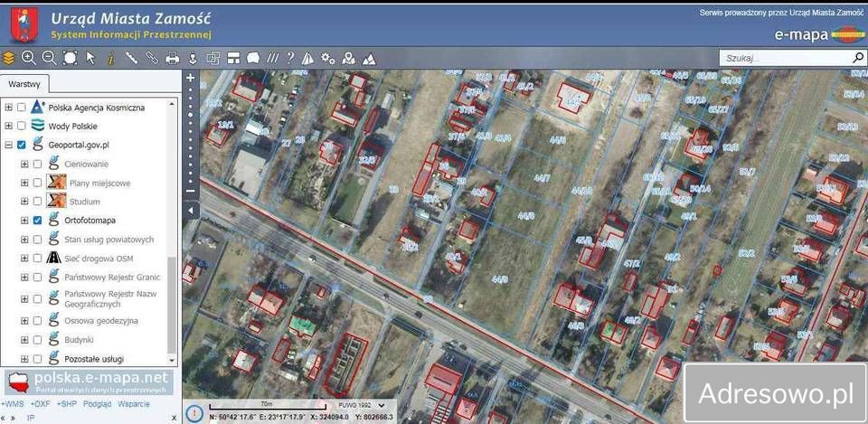Click the minus zoom-out on map slider
This screenshot has width=868, height=424.
pyautogui.click(x=191, y=191)
